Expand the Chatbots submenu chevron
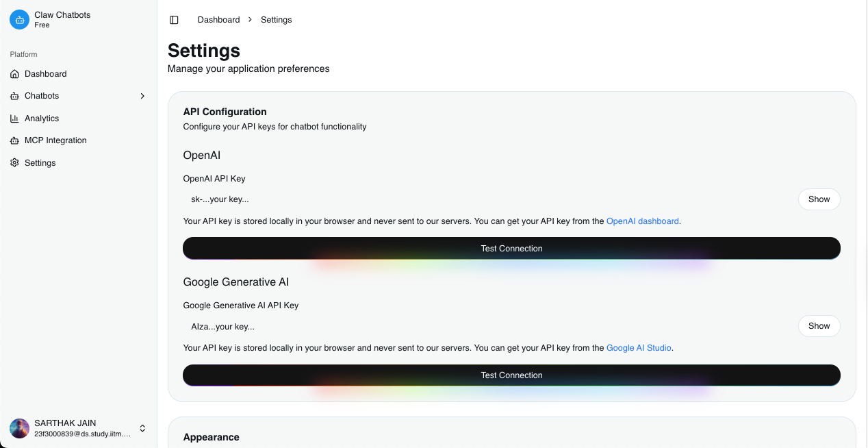This screenshot has height=448, width=868. [x=142, y=96]
